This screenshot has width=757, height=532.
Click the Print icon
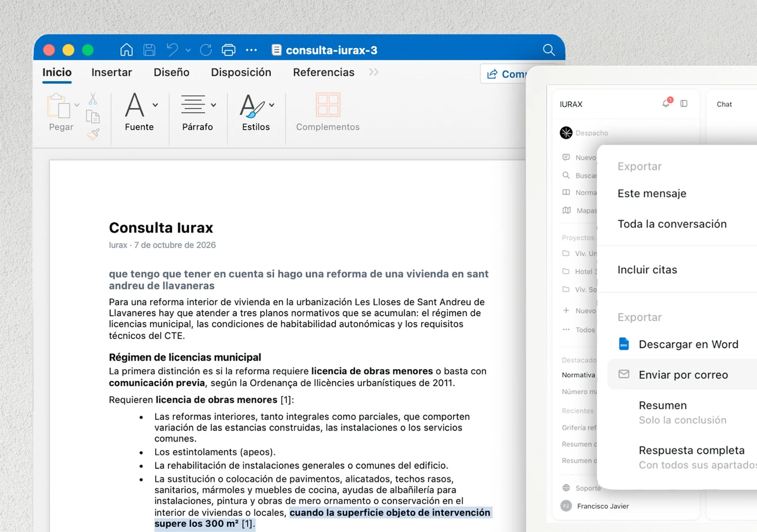coord(229,50)
